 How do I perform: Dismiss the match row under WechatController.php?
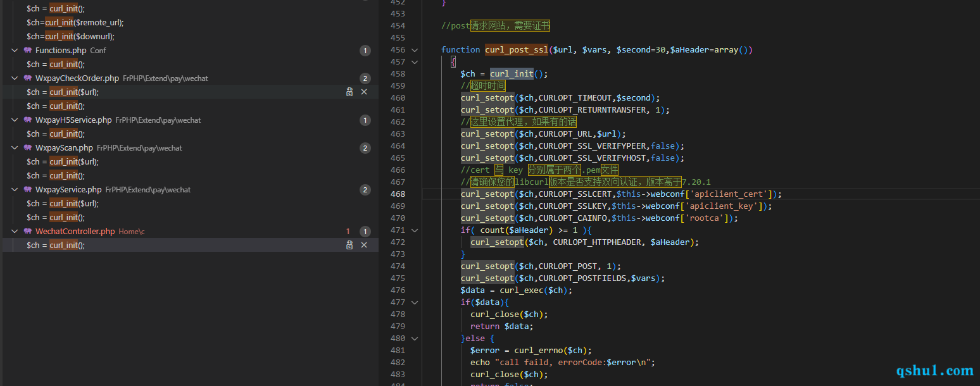364,245
